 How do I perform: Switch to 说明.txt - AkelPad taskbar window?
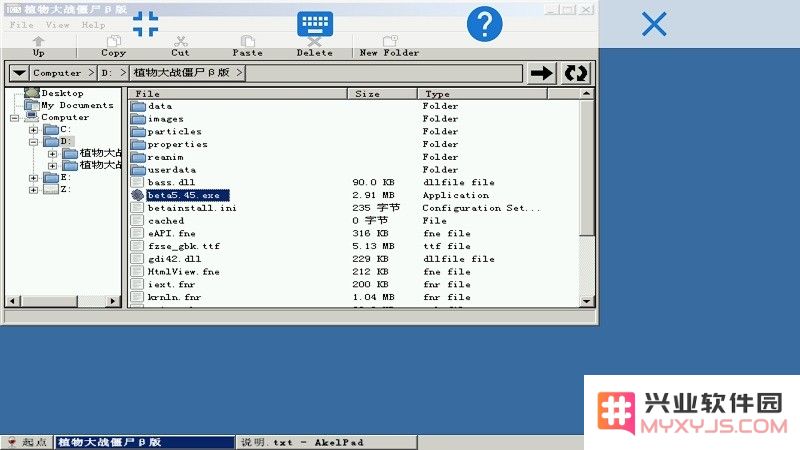pos(327,442)
